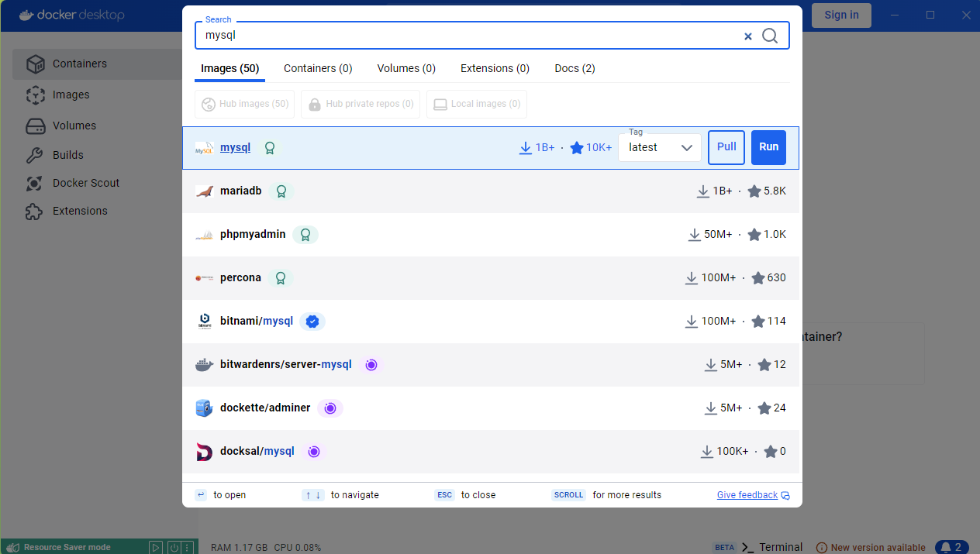This screenshot has height=554, width=980.
Task: Click mariadb star count icon
Action: [754, 191]
